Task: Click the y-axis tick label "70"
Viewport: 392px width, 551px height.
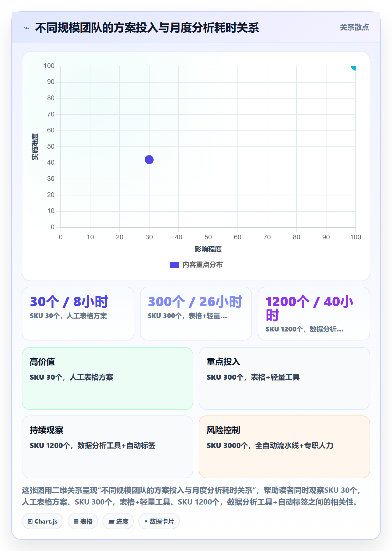Action: 51,114
